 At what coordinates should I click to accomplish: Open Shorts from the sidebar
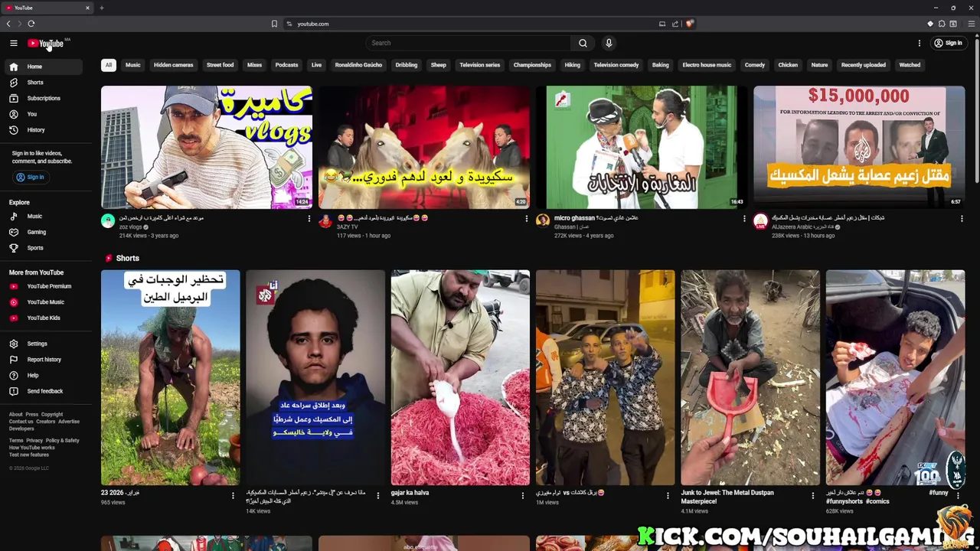[x=43, y=83]
